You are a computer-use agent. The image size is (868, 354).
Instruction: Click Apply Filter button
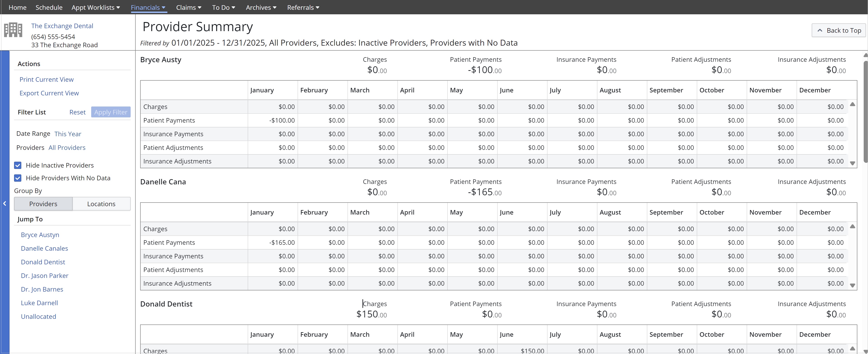[x=111, y=112]
